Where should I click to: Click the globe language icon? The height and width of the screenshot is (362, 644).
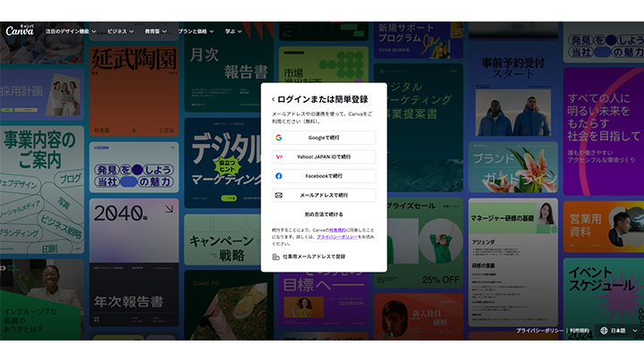tap(604, 331)
